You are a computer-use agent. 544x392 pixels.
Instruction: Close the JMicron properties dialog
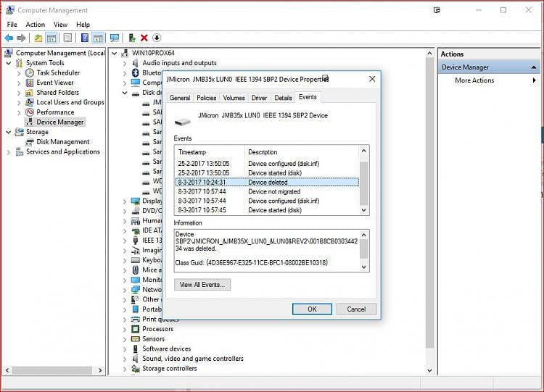click(x=372, y=79)
